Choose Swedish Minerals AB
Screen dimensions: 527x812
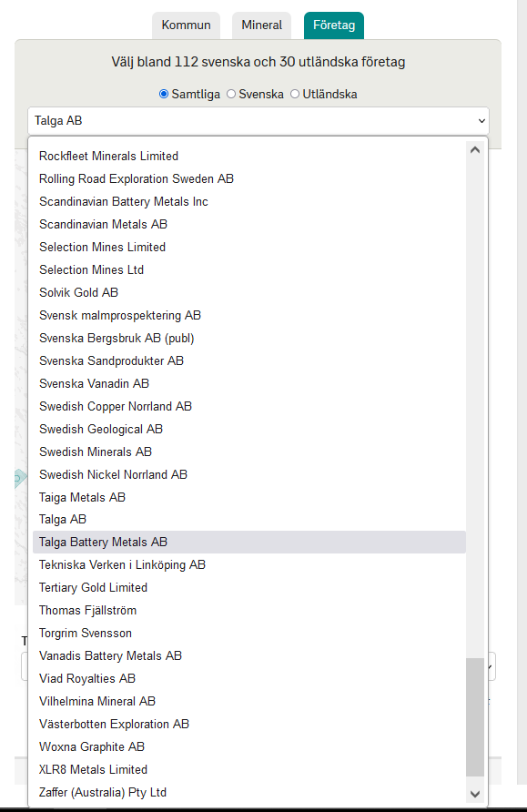pyautogui.click(x=249, y=452)
